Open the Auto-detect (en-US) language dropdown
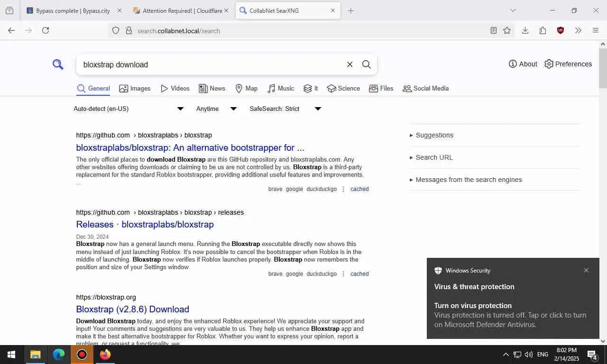 (129, 109)
